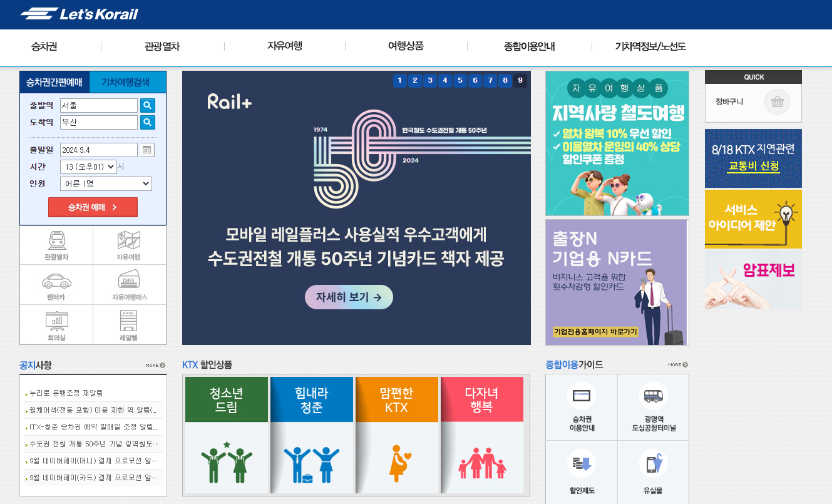Open notice 9월 네이버페이(머니) 결제 프로모션
Image resolution: width=832 pixels, height=504 pixels.
(x=94, y=461)
